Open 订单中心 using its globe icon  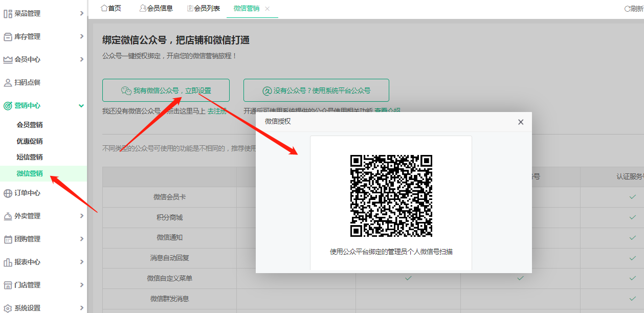(x=9, y=193)
